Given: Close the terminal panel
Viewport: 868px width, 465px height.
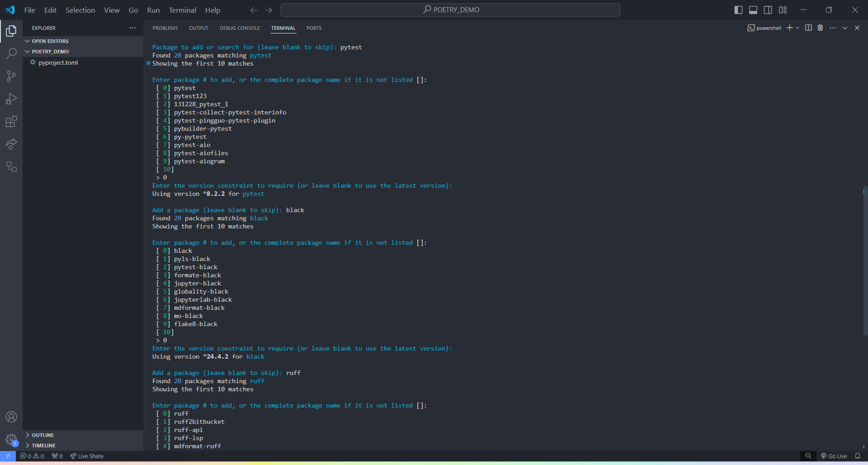Looking at the screenshot, I should pos(857,28).
